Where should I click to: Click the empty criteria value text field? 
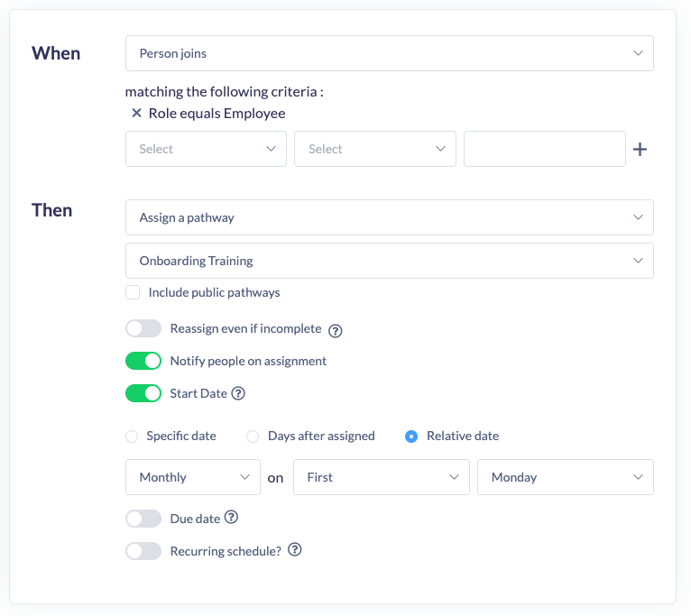[x=544, y=149]
